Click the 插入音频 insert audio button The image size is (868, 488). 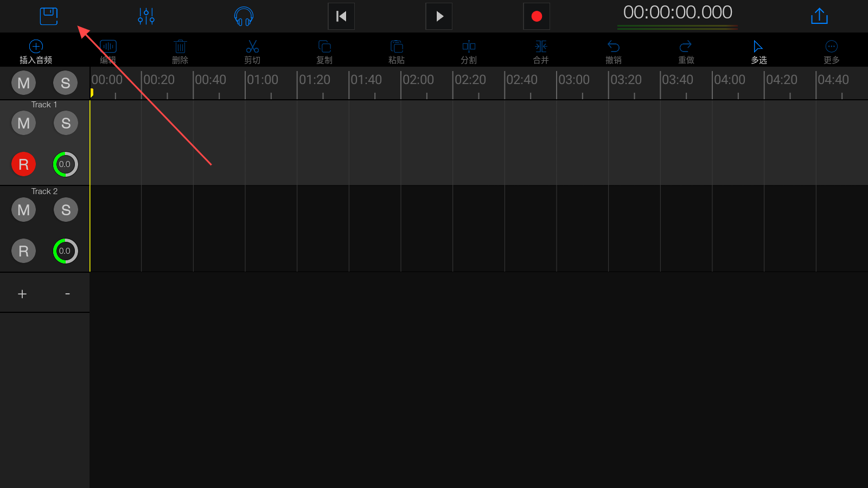pyautogui.click(x=36, y=52)
